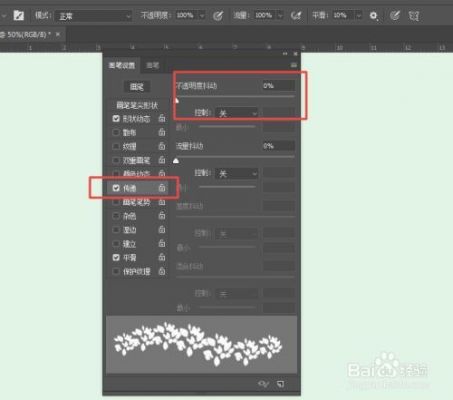Image resolution: width=453 pixels, height=400 pixels.
Task: Lock the 建立 settings
Action: click(162, 243)
